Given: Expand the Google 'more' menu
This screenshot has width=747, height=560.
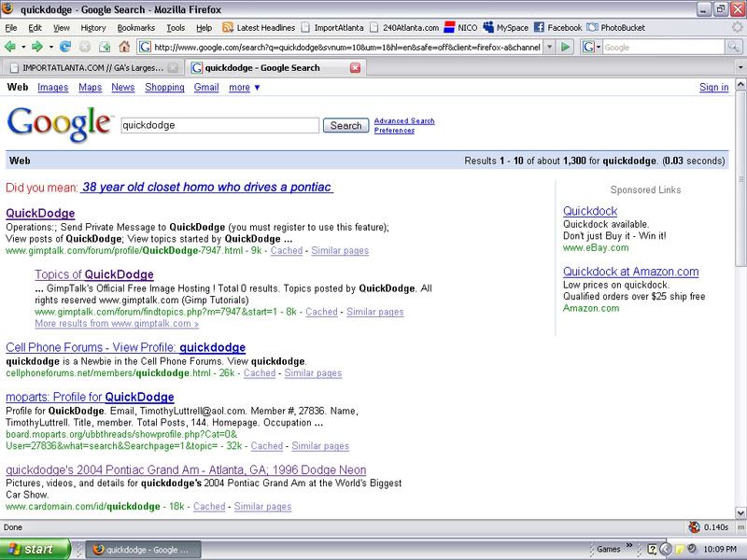Looking at the screenshot, I should (x=245, y=87).
